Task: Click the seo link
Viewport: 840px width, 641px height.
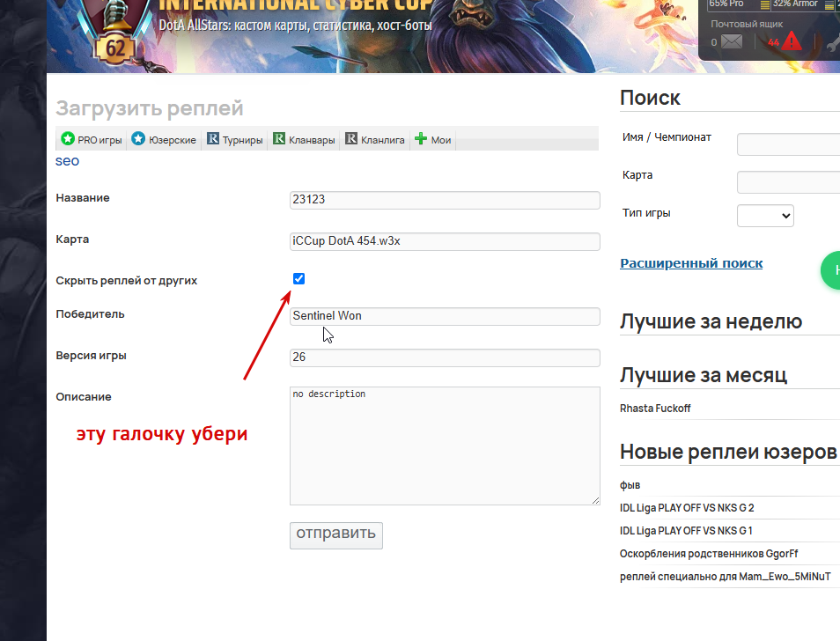Action: click(x=67, y=161)
